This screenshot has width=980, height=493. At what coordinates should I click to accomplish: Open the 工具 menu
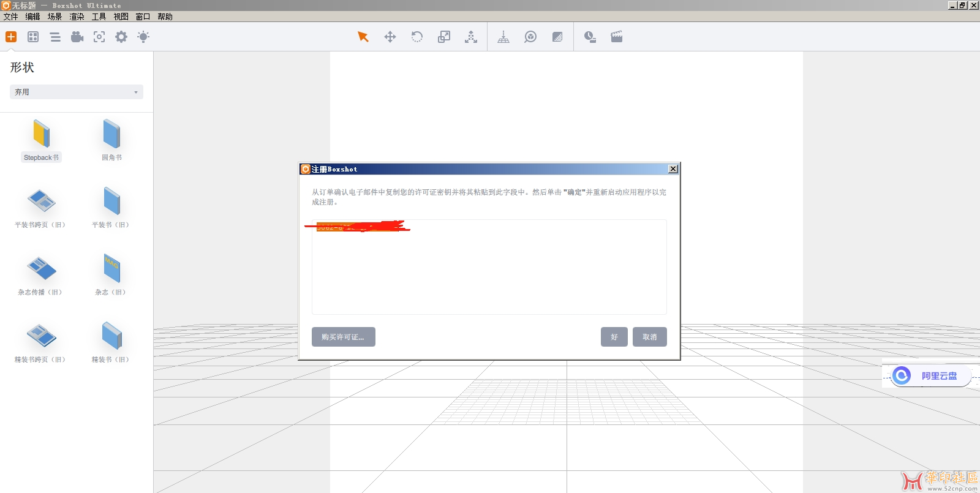(x=99, y=17)
